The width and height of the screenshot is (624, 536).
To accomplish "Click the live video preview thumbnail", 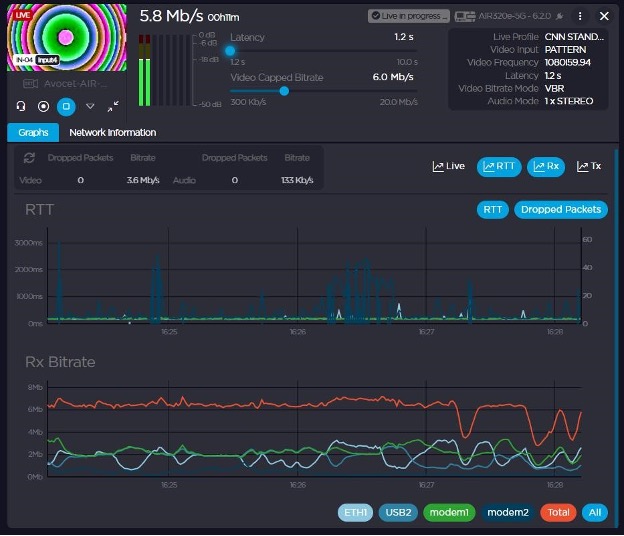I will [x=65, y=37].
